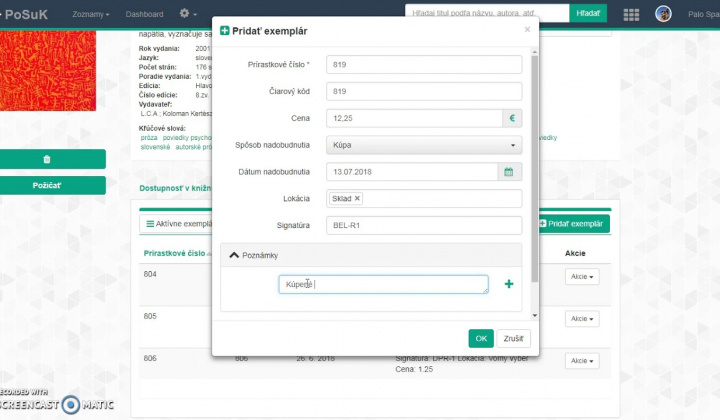Click the green plus icon to add note
Image resolution: width=720 pixels, height=420 pixels.
509,285
